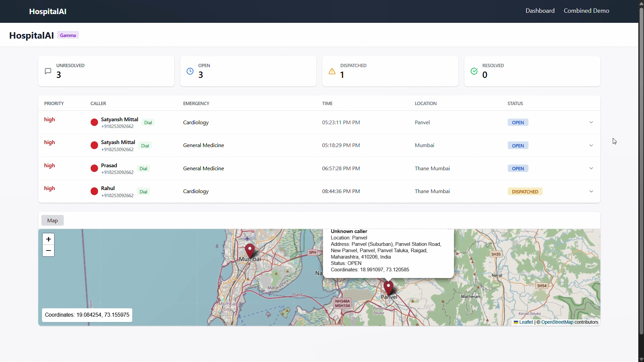This screenshot has height=362, width=644.
Task: Expand the Prasad General Medicine row
Action: click(591, 169)
